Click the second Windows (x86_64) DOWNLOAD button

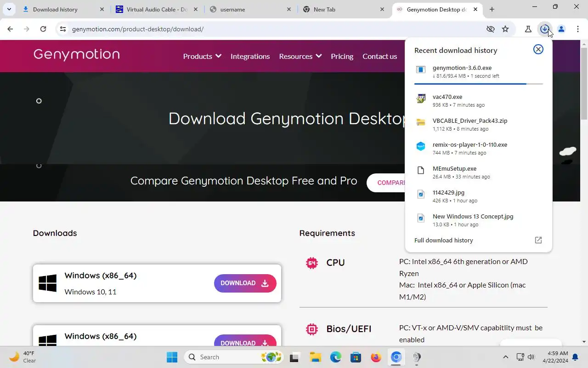point(245,341)
